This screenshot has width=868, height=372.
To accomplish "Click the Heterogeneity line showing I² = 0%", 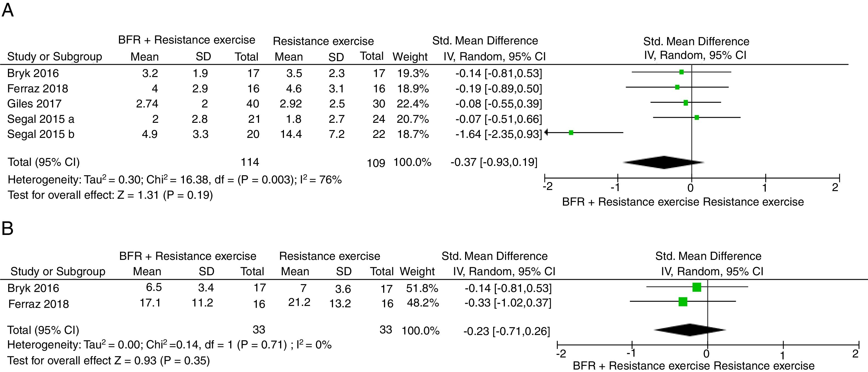I will tap(169, 345).
